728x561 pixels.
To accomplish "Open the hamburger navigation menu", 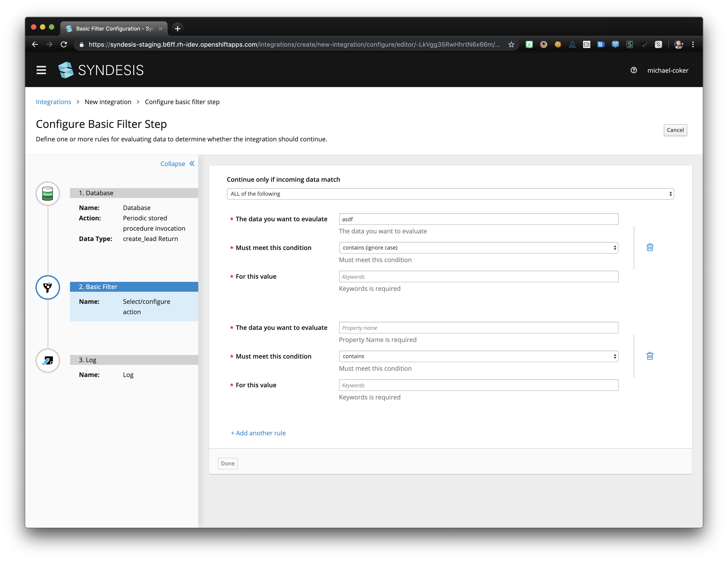I will (x=41, y=70).
